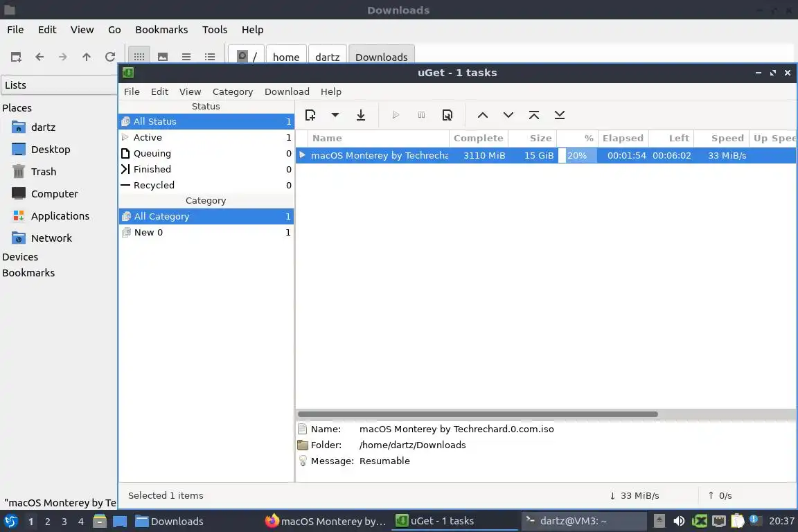Click the download speed indicator in uGet status bar
Screen dimensions: 798x532
click(x=634, y=495)
